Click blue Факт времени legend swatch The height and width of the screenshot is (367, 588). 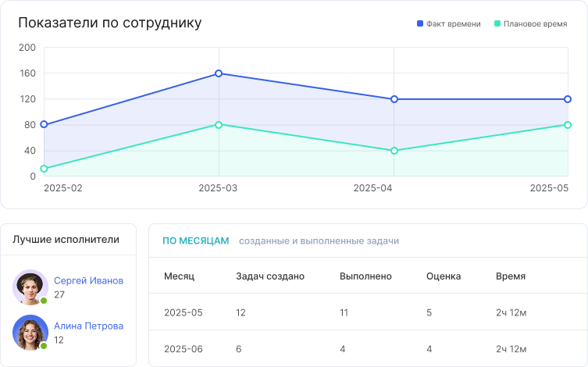420,24
